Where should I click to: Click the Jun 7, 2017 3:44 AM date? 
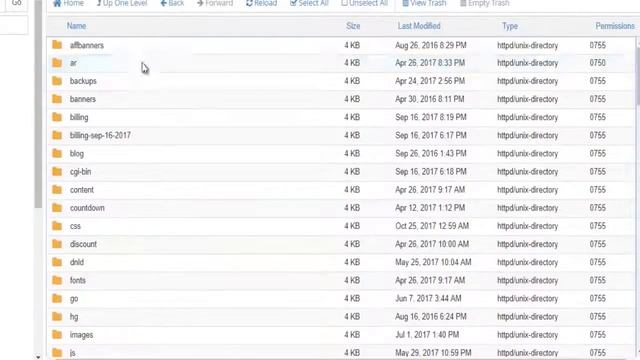click(x=428, y=298)
